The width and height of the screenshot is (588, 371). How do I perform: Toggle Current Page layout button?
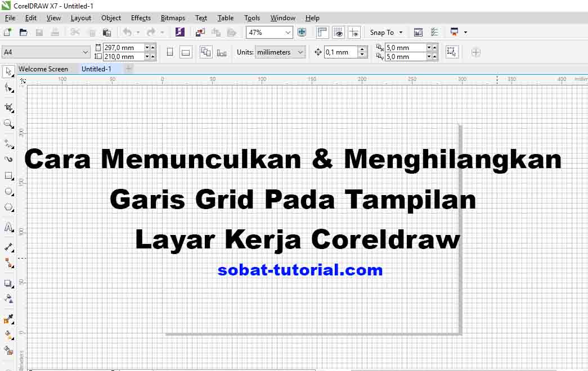pyautogui.click(x=222, y=52)
